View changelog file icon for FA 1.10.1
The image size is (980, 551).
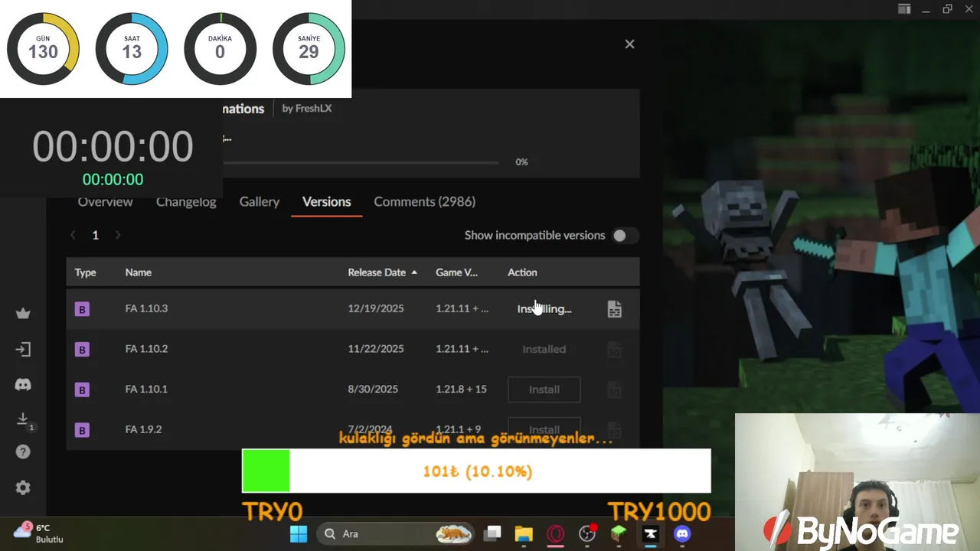click(614, 390)
